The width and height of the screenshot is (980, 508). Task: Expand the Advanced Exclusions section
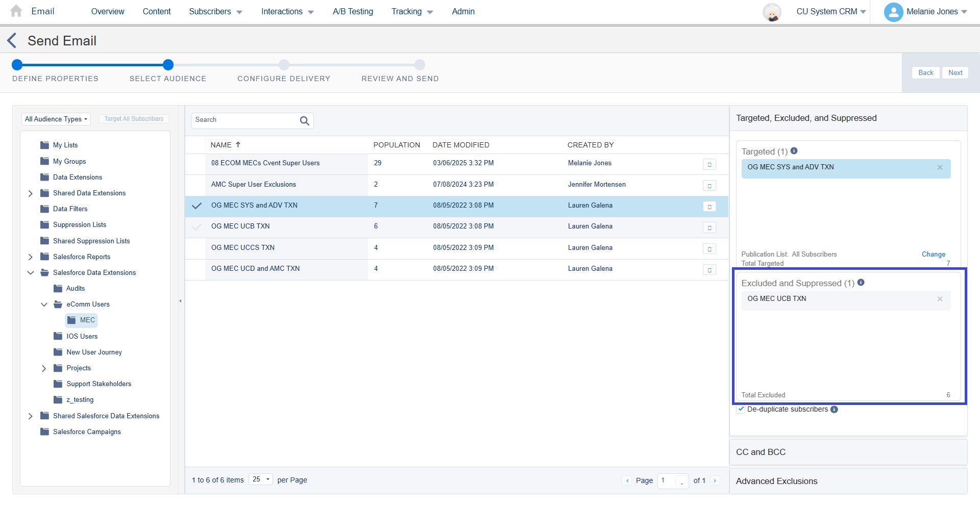tap(848, 481)
